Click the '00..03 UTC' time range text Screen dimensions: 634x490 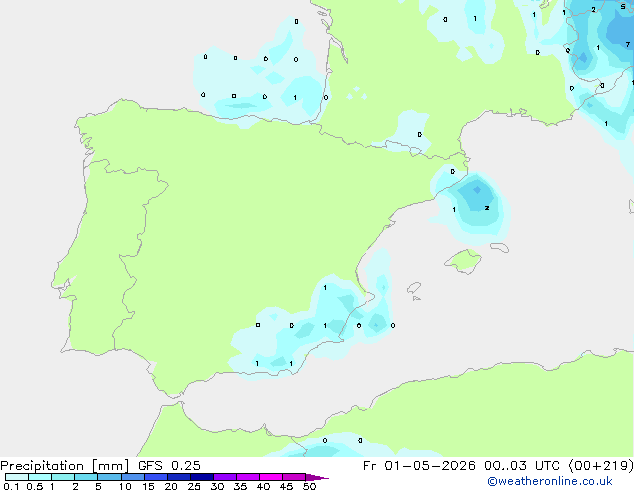[523, 466]
